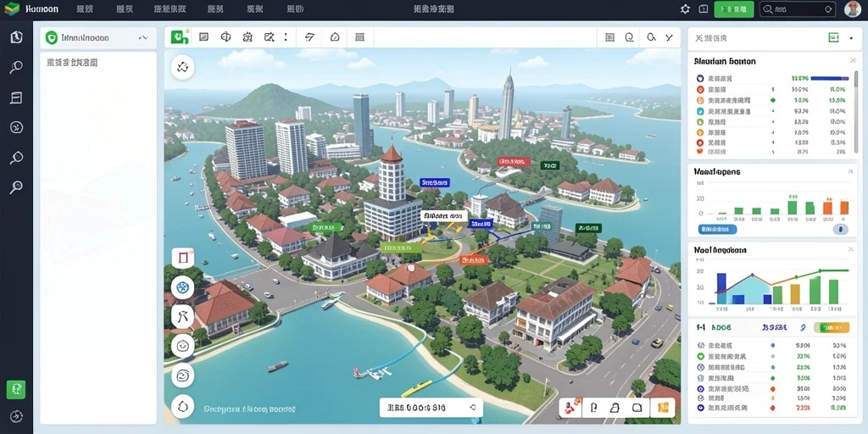
Task: Click the lined document icon beside green home button
Action: tap(203, 37)
